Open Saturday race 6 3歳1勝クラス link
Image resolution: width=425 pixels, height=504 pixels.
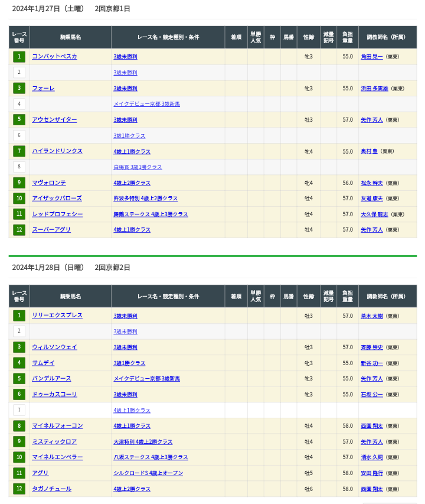point(129,136)
